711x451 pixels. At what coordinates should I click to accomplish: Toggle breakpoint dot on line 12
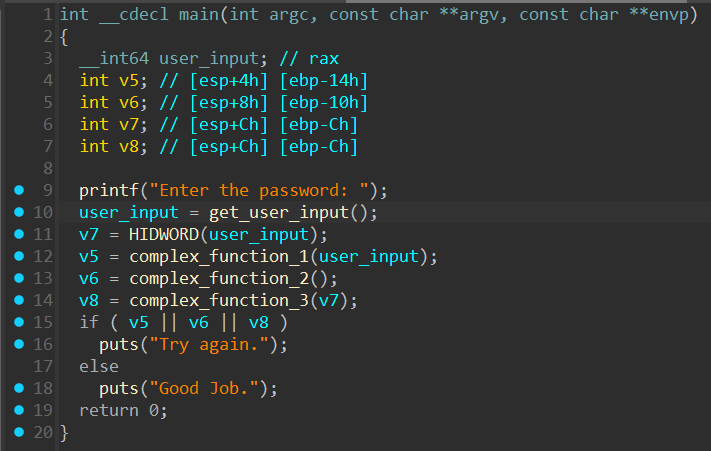point(19,256)
